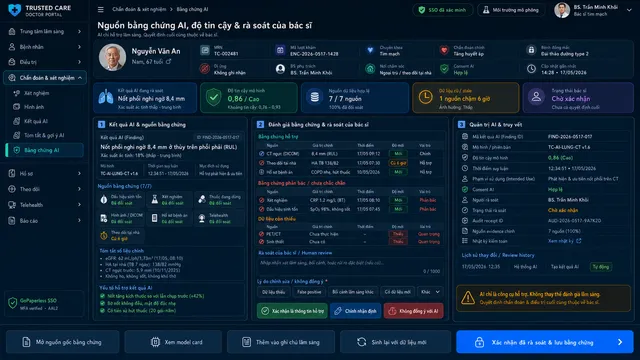
Task: Toggle checkbox Bờ nốt không đều
Action: tap(102, 303)
